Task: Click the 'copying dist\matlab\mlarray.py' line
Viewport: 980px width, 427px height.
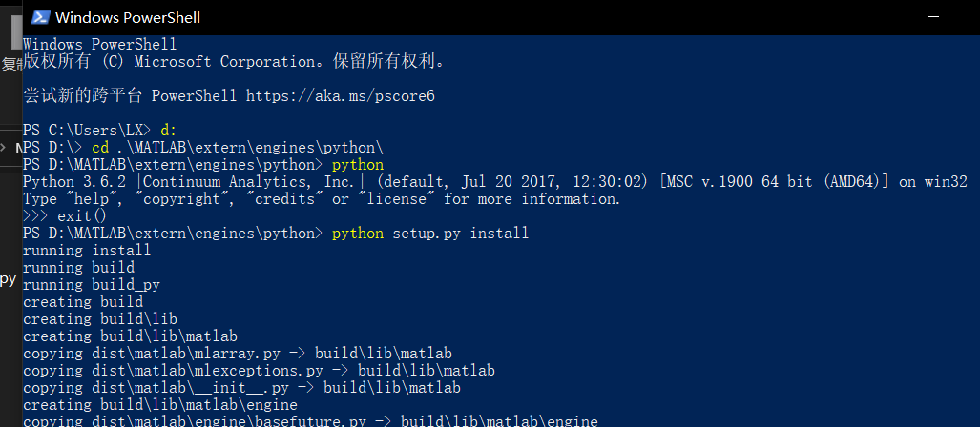Action: coord(237,354)
